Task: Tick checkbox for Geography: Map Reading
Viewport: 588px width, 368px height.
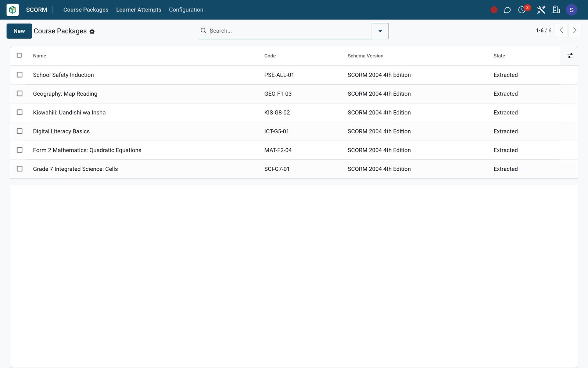Action: coord(19,93)
